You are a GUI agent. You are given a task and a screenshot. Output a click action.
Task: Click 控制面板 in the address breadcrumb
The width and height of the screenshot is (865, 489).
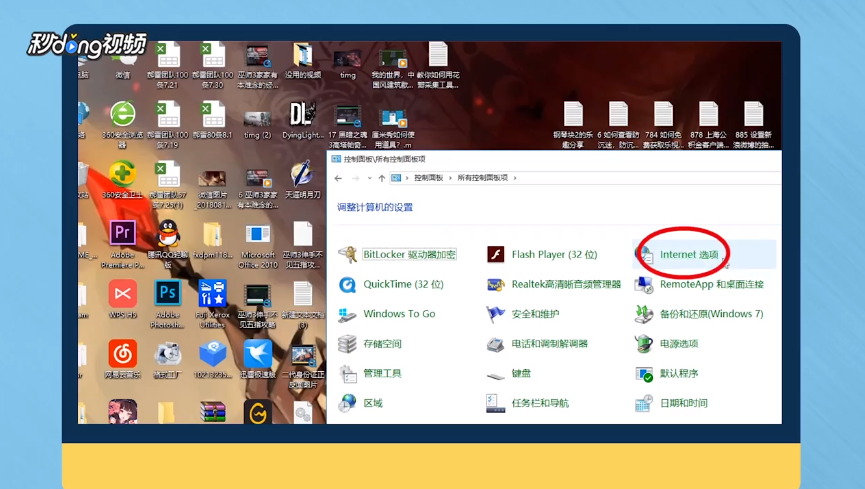[429, 178]
